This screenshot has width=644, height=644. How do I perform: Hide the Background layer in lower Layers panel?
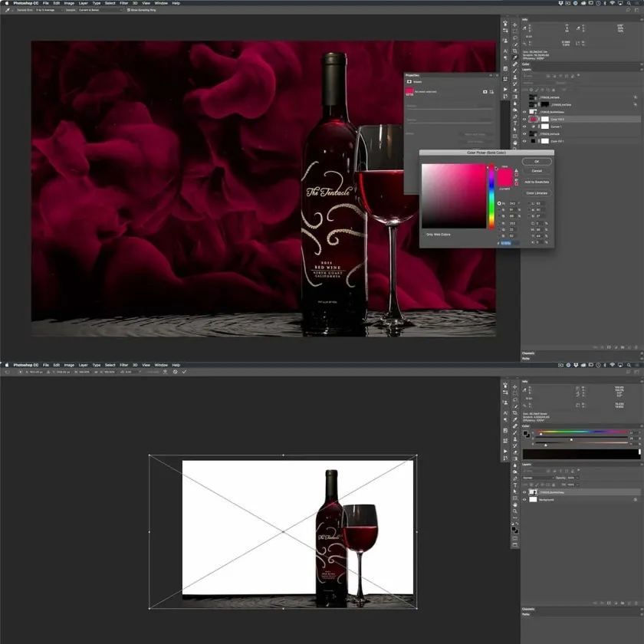pos(525,499)
